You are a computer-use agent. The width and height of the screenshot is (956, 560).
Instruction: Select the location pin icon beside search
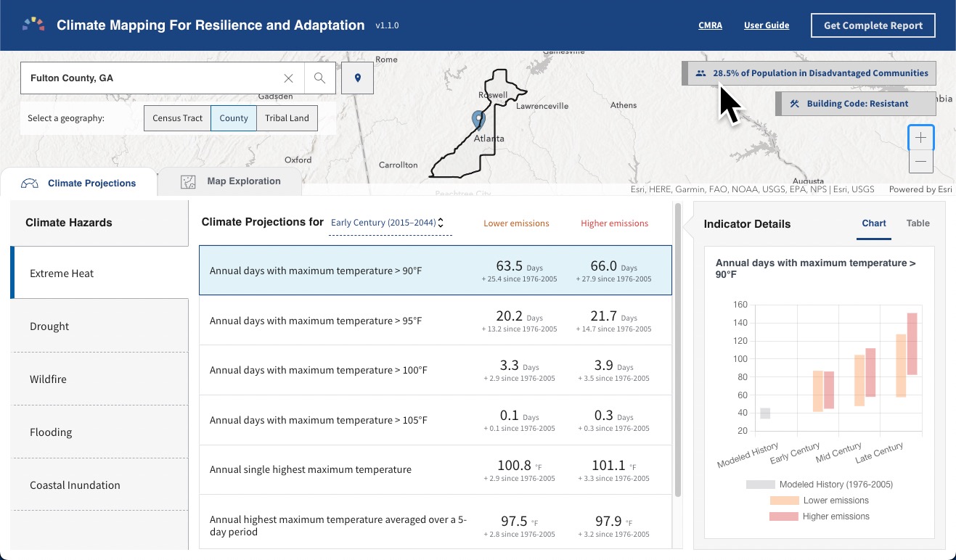tap(357, 78)
